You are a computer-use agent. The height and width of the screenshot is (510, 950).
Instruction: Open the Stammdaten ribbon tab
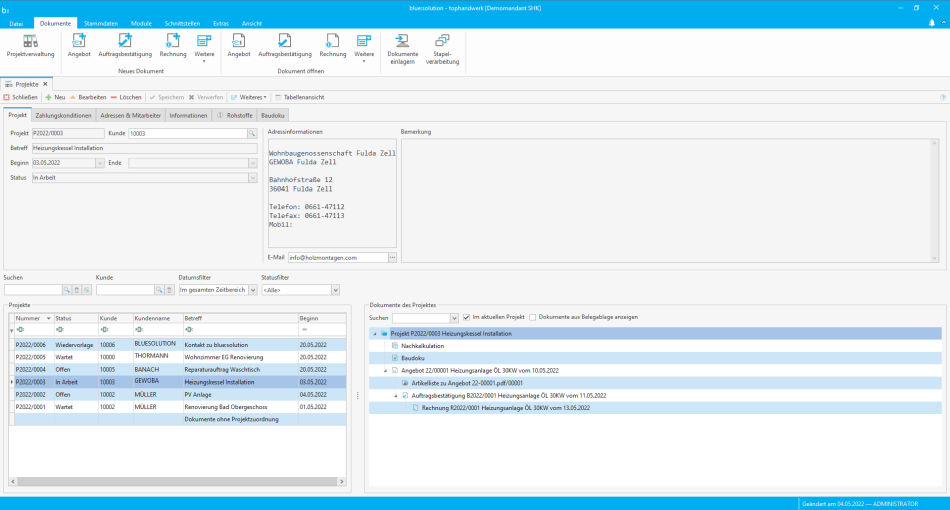[99, 22]
